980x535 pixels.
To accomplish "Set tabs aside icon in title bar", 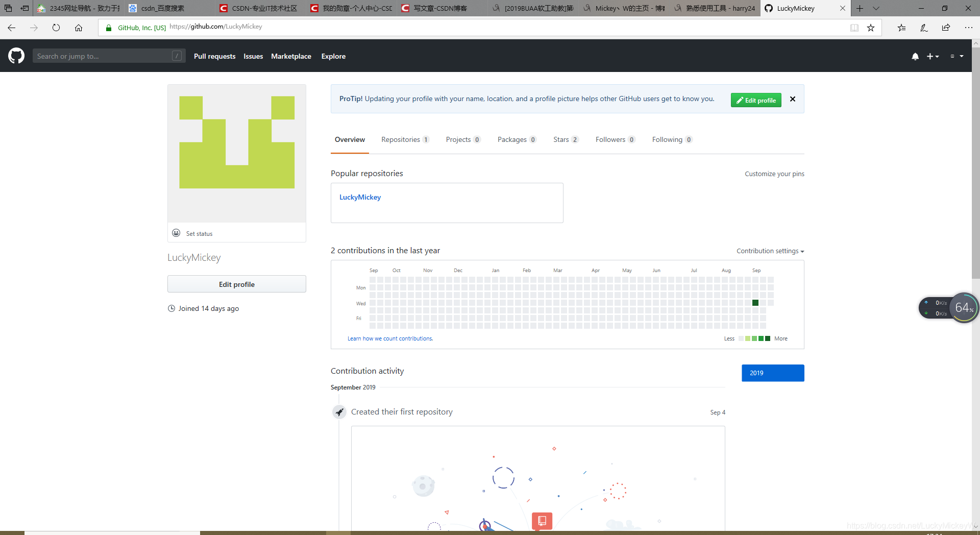I will click(24, 8).
